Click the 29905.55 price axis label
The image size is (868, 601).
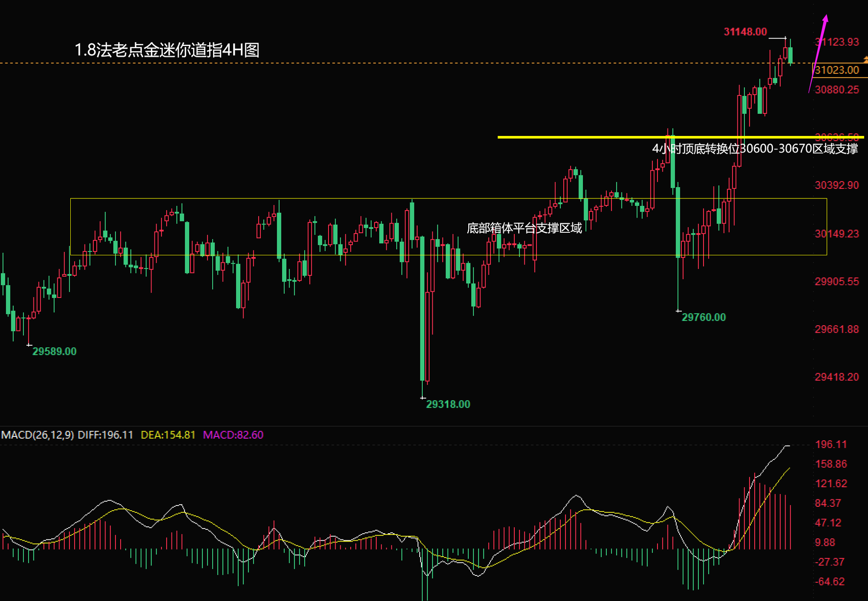tap(836, 282)
